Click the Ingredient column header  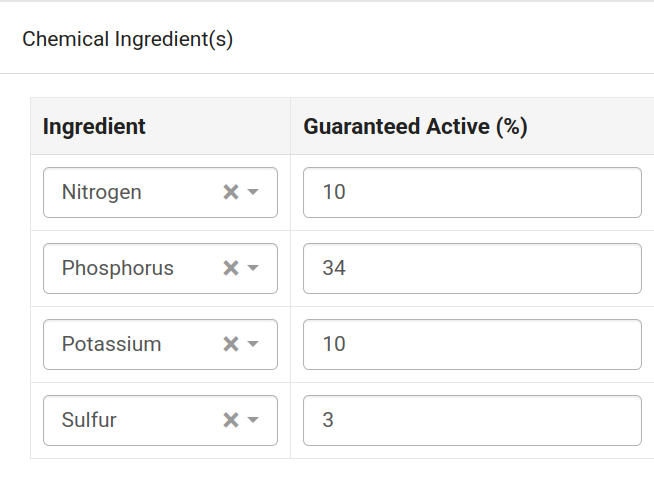94,126
